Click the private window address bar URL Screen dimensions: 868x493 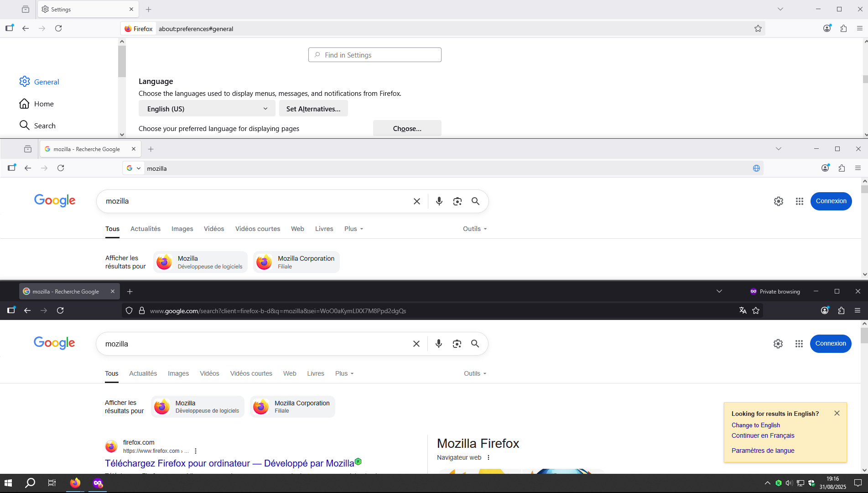click(x=278, y=311)
